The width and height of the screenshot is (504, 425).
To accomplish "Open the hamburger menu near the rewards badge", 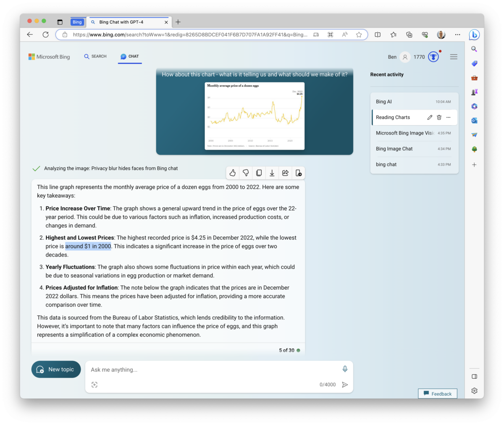I will pos(454,56).
